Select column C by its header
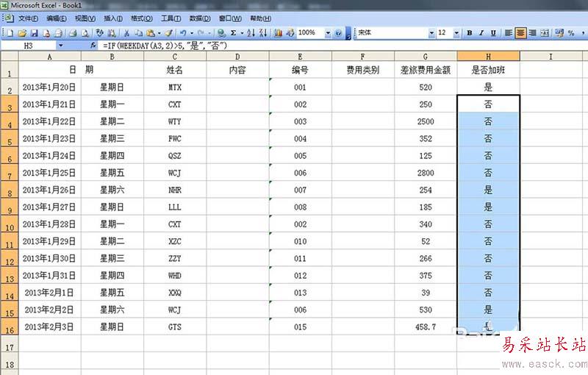Image resolution: width=588 pixels, height=375 pixels. 175,56
